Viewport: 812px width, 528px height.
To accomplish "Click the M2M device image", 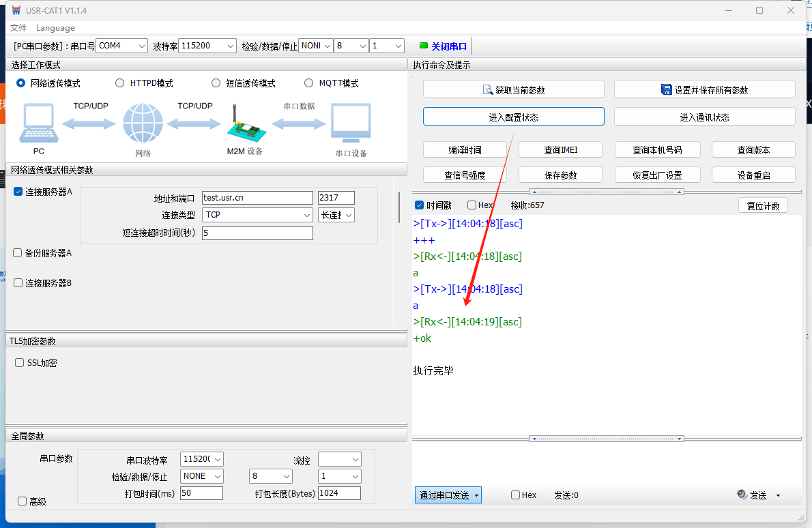I will [x=244, y=125].
